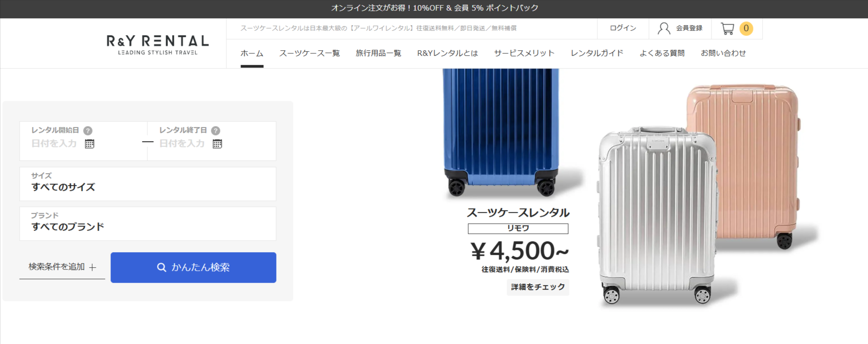Click the R&Y RENTAL logo

(x=157, y=45)
